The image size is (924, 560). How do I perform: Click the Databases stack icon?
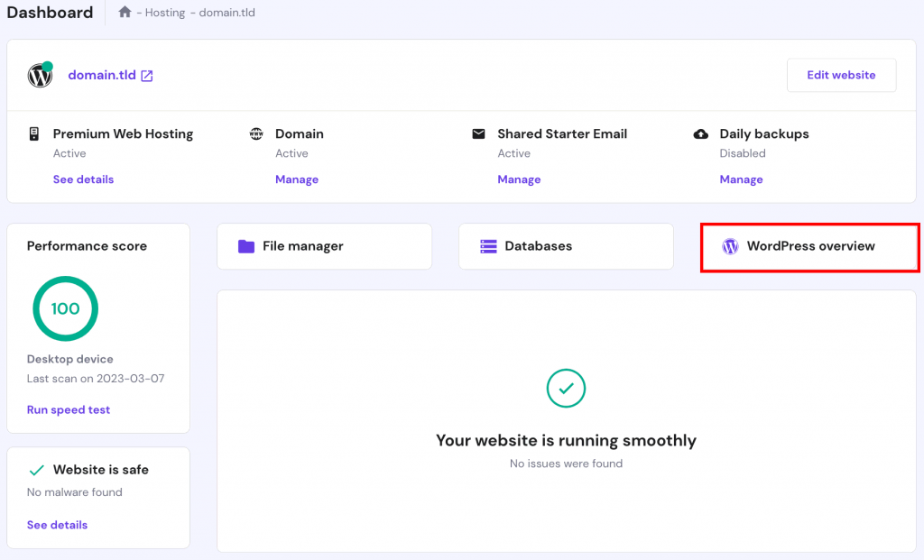click(488, 246)
